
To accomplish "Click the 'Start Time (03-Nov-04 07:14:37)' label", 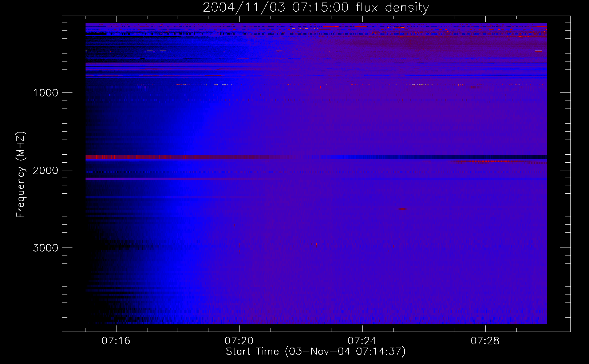I will (316, 352).
